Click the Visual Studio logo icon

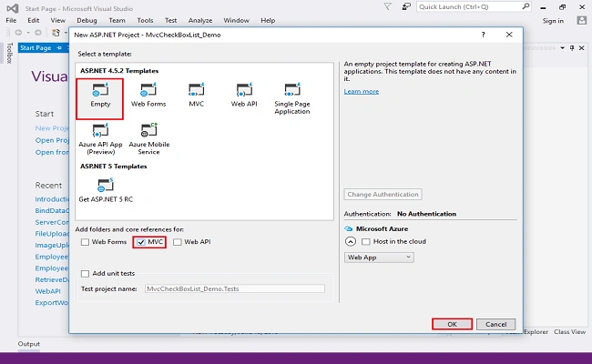pos(13,8)
